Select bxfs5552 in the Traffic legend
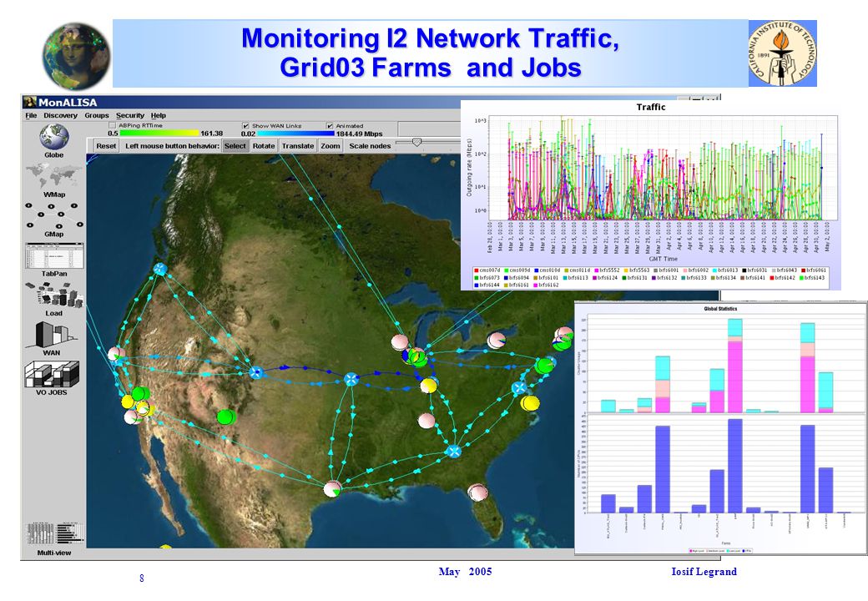 pyautogui.click(x=606, y=270)
